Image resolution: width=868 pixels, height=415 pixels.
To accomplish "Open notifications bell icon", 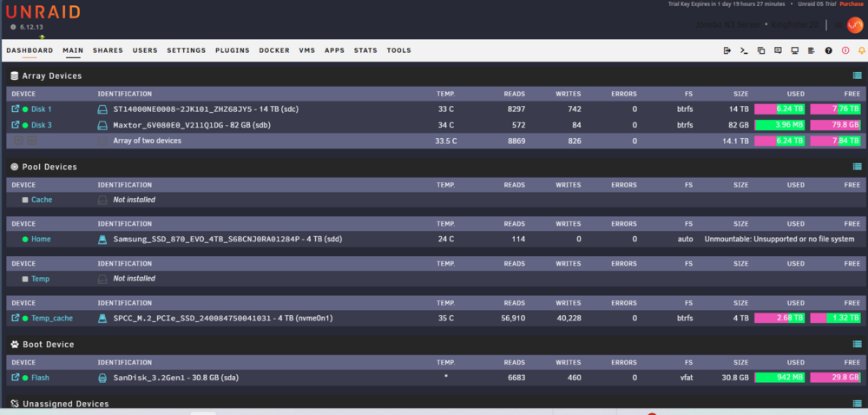I will click(862, 50).
